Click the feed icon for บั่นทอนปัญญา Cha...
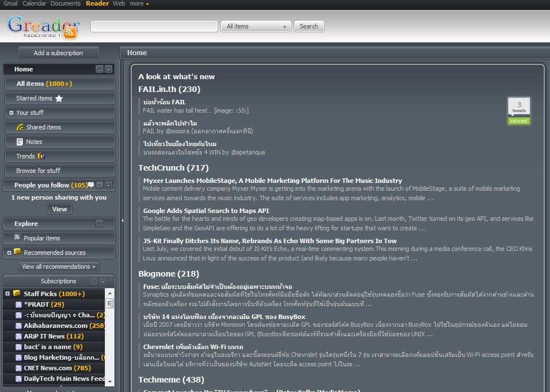550x392 pixels. [x=18, y=315]
